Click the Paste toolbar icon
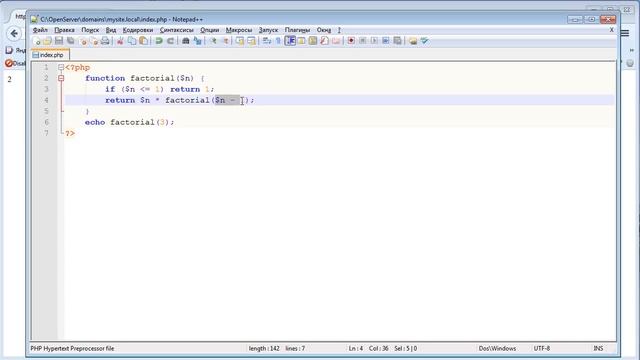Image resolution: width=640 pixels, height=360 pixels. [x=144, y=41]
